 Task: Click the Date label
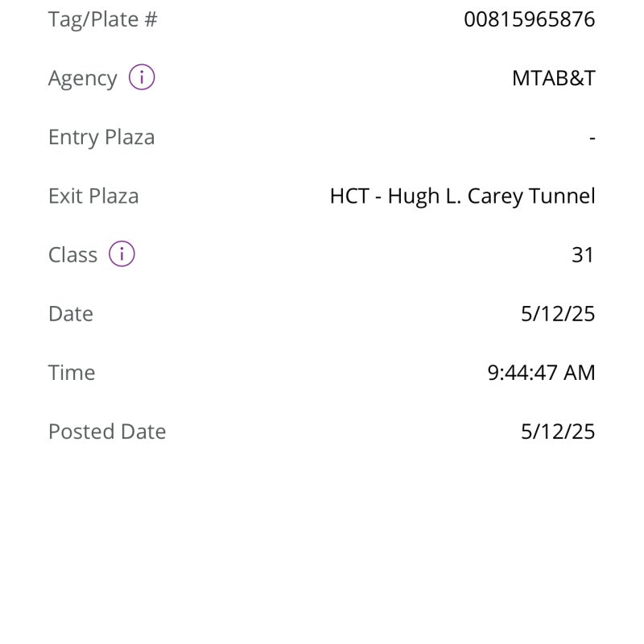[71, 314]
